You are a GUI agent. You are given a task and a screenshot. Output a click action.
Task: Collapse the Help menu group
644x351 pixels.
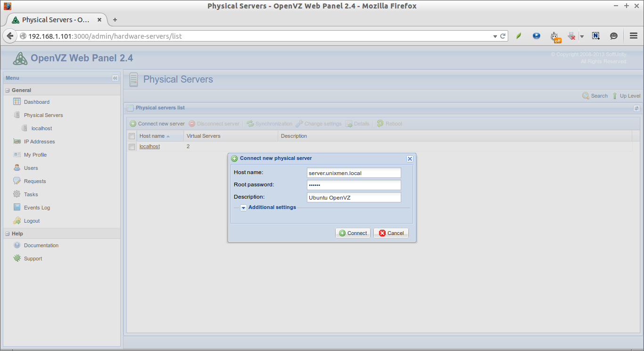click(x=7, y=234)
